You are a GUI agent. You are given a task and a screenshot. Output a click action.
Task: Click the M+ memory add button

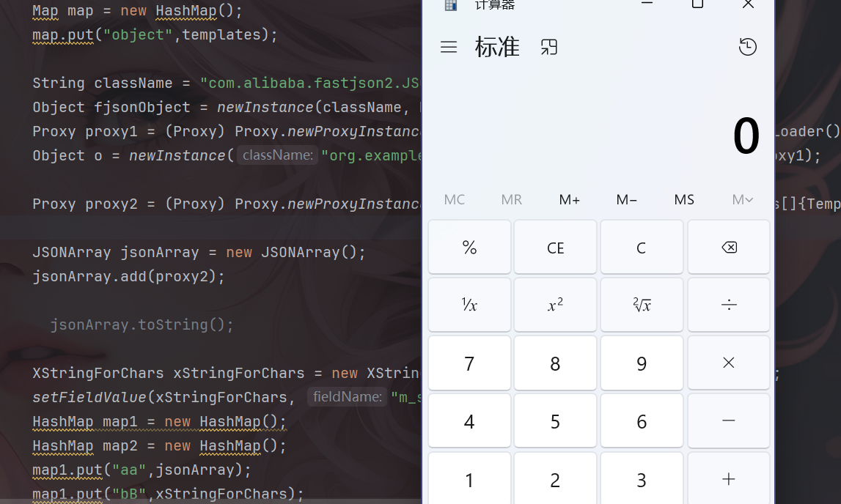pyautogui.click(x=569, y=200)
